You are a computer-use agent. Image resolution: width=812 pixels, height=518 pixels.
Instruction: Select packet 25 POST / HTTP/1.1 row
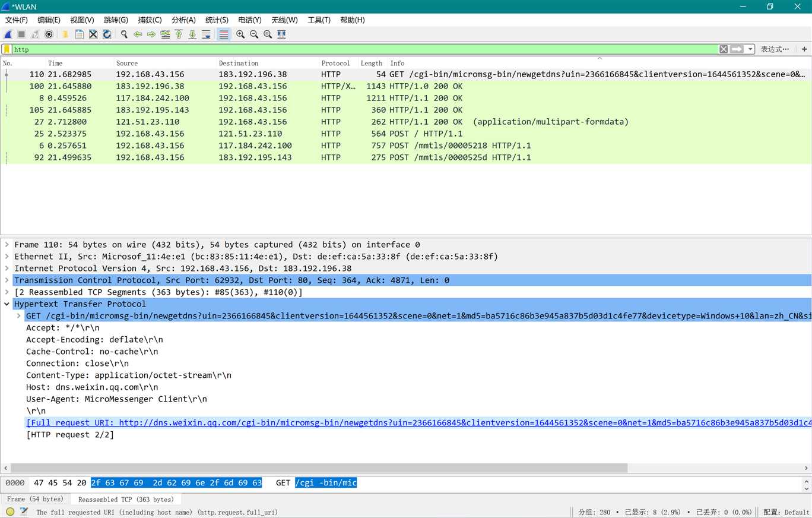406,134
